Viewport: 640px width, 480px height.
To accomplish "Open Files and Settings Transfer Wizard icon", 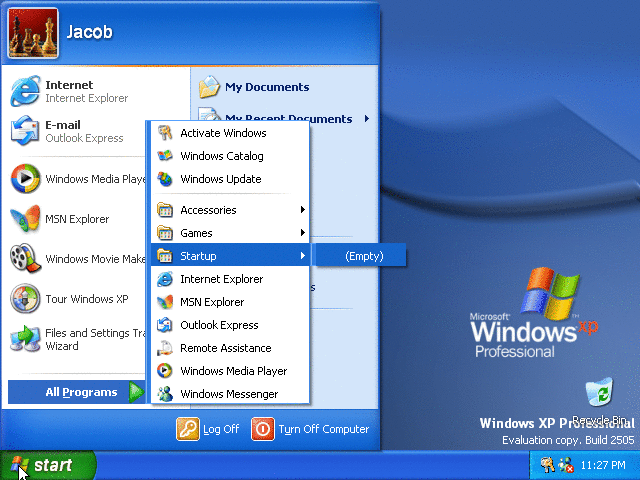I will [25, 339].
